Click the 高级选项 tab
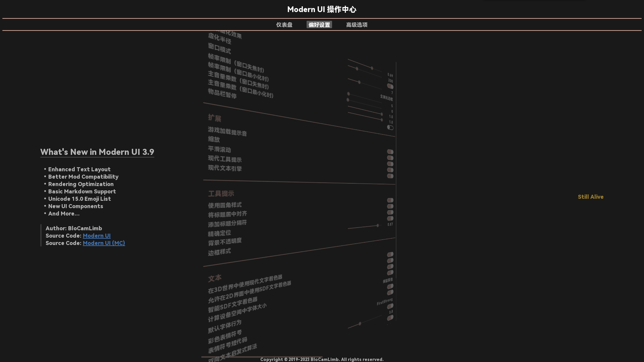644x362 pixels. pyautogui.click(x=357, y=24)
